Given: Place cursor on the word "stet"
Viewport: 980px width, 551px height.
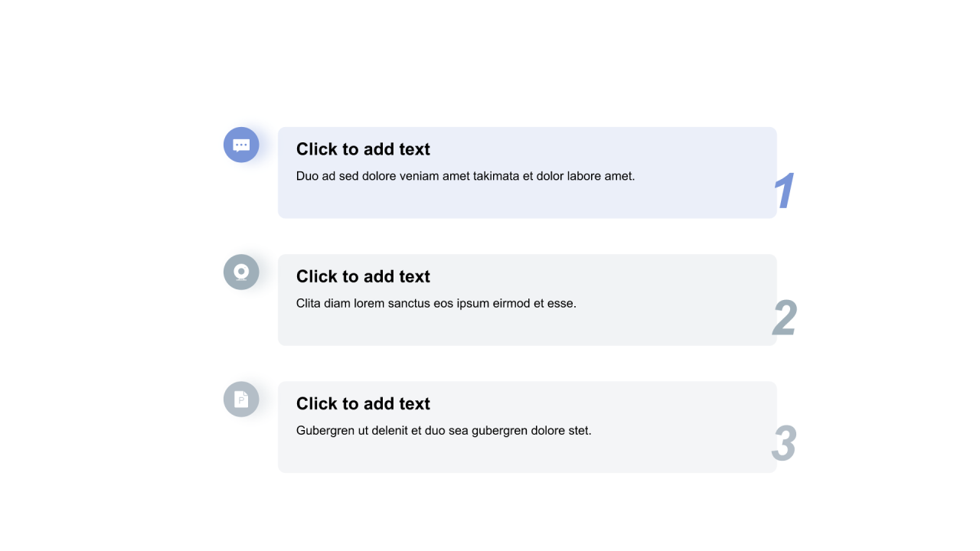Looking at the screenshot, I should pos(580,430).
